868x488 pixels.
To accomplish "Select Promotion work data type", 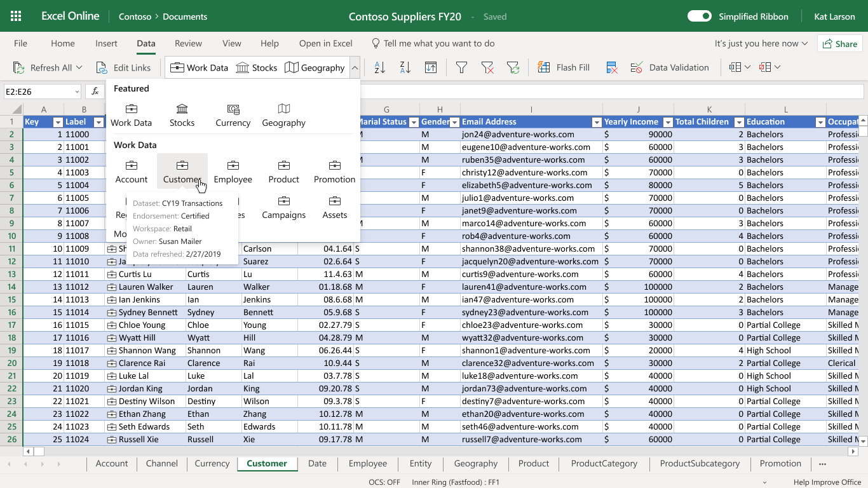I will click(335, 172).
